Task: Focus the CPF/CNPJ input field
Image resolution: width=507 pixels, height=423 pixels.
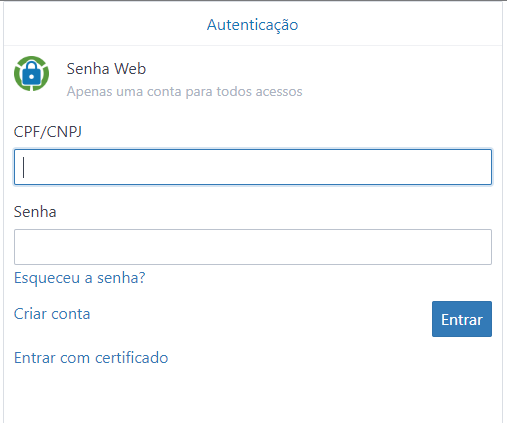Action: tap(253, 167)
